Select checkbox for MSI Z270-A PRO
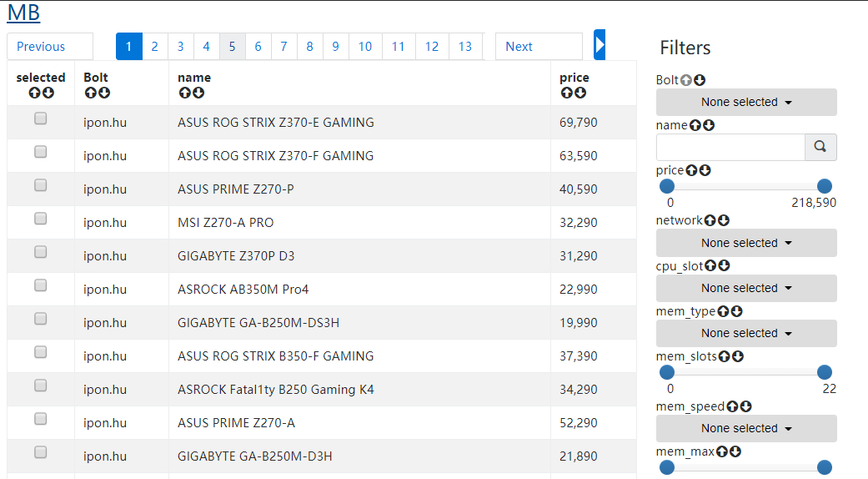 (x=40, y=219)
